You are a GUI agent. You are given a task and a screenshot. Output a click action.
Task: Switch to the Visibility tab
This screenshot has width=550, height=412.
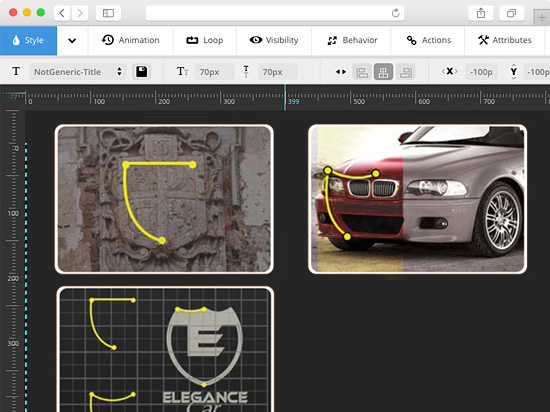(274, 40)
